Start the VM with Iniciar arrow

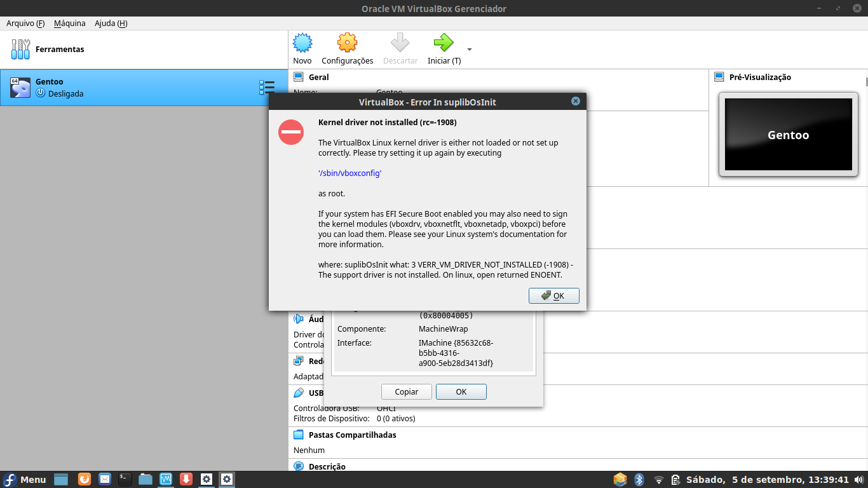(444, 43)
